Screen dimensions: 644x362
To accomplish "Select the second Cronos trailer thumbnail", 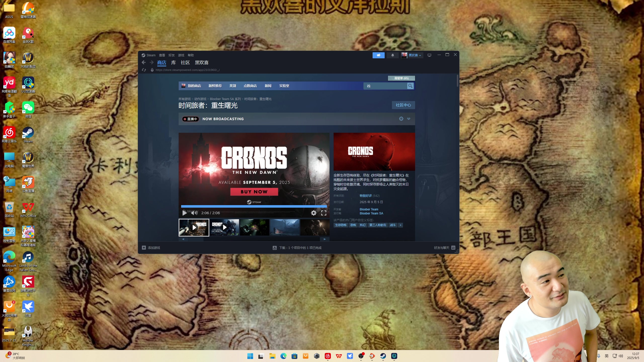I will point(224,227).
